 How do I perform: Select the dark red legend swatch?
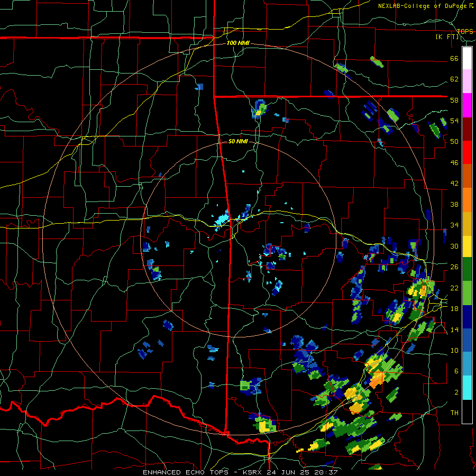pos(467,129)
